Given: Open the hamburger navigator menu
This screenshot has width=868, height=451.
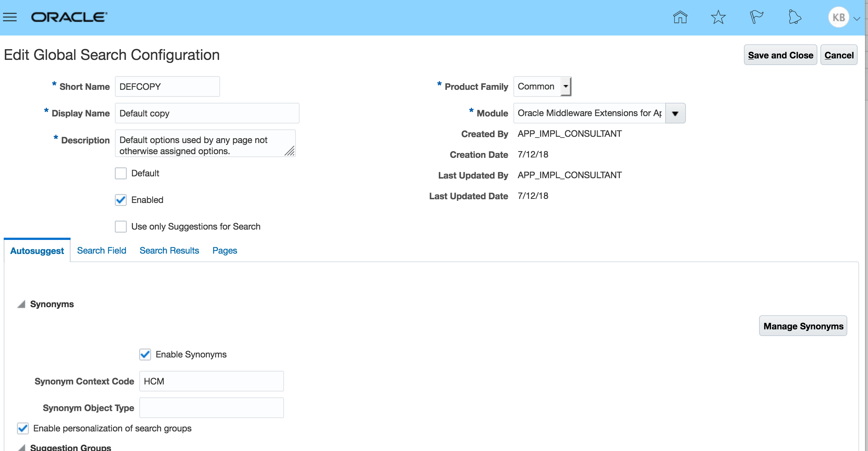Looking at the screenshot, I should 10,17.
